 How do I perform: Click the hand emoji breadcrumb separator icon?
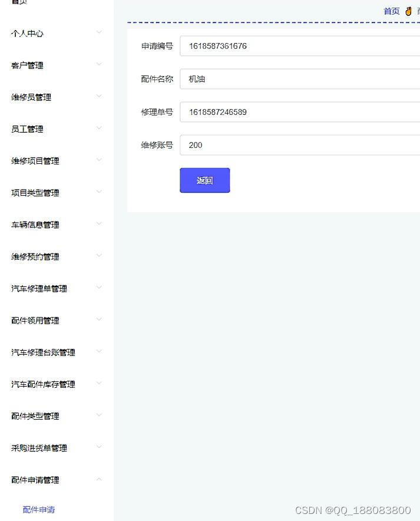[x=408, y=11]
